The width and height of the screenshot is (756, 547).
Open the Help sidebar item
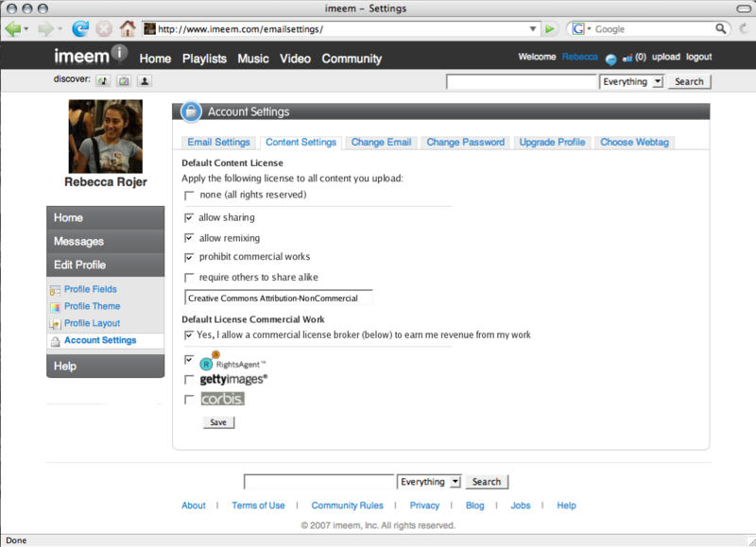coord(106,367)
